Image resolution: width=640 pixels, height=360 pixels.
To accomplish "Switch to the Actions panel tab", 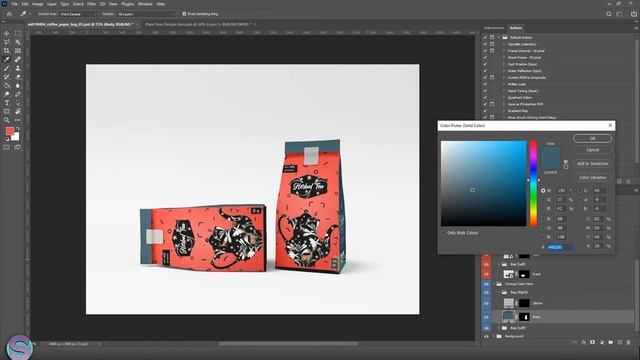I will coord(516,28).
